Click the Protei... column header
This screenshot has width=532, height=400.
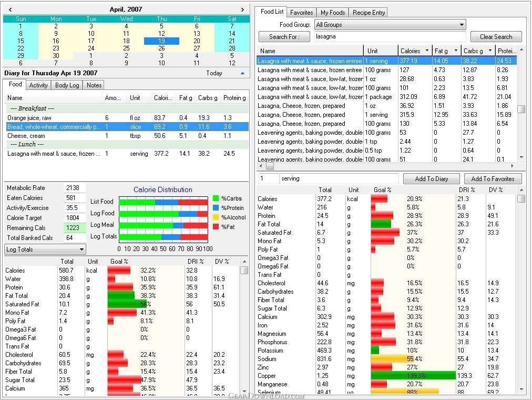(x=506, y=51)
